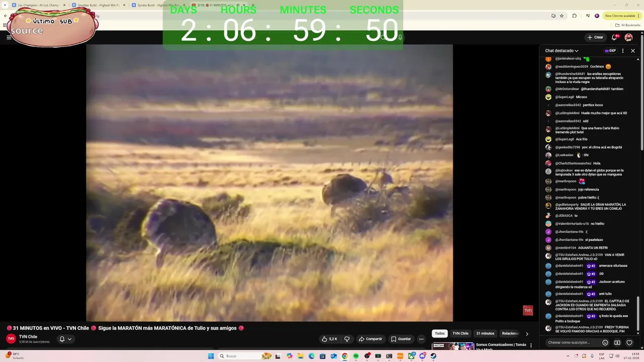Open the ESP LAA keyboard language indicator
Image resolution: width=644 pixels, height=362 pixels.
pyautogui.click(x=602, y=356)
